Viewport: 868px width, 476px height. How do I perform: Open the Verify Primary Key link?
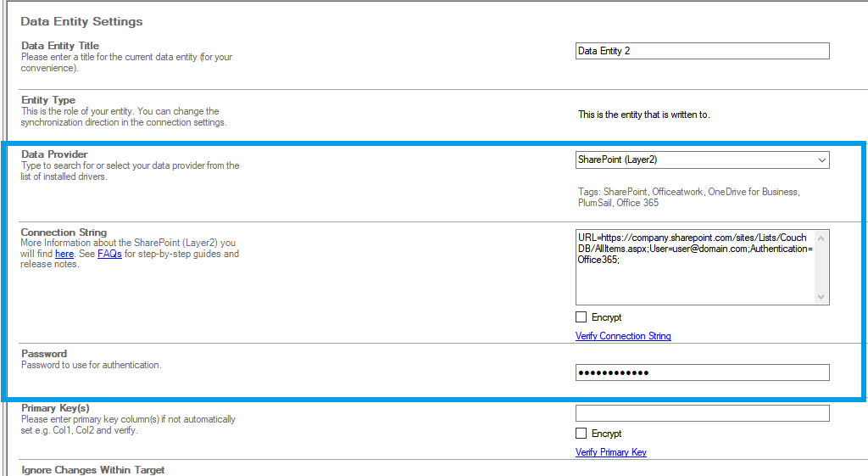point(610,452)
